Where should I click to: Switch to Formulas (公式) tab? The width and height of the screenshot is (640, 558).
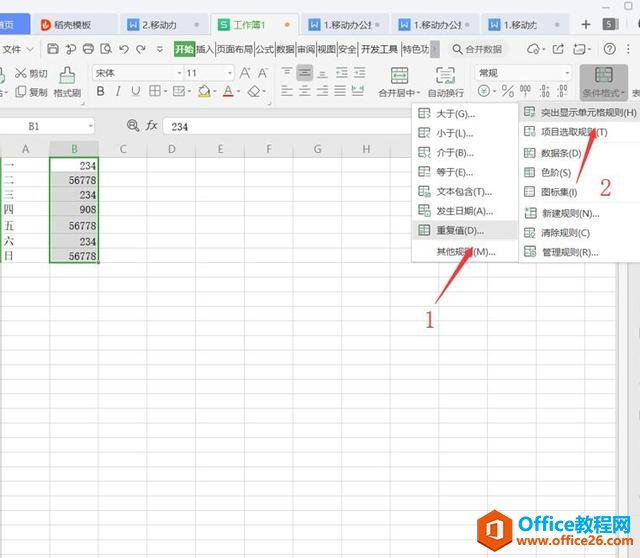(264, 49)
